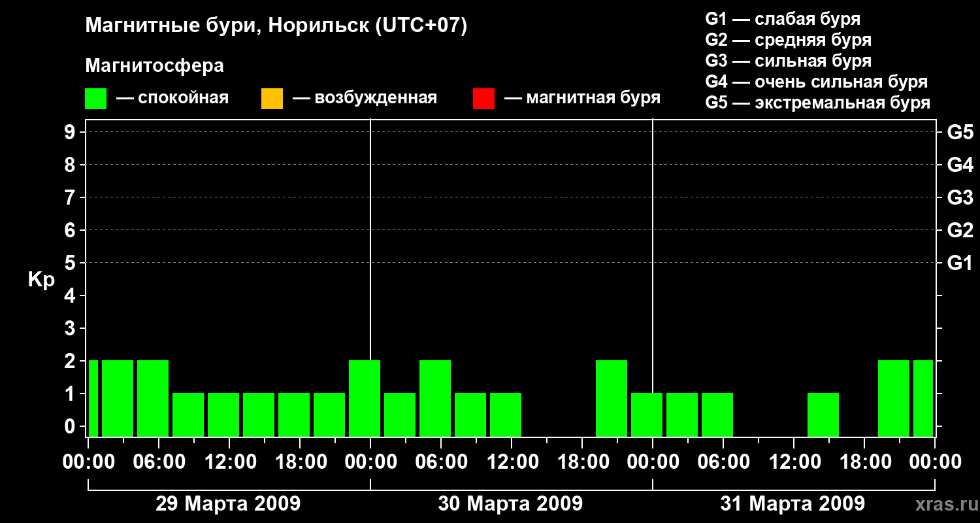Click the date label '31 Марта 2009'
The image size is (980, 523).
tap(792, 504)
